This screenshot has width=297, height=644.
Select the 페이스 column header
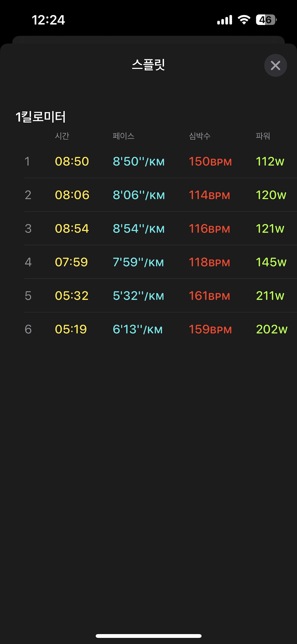tap(123, 136)
